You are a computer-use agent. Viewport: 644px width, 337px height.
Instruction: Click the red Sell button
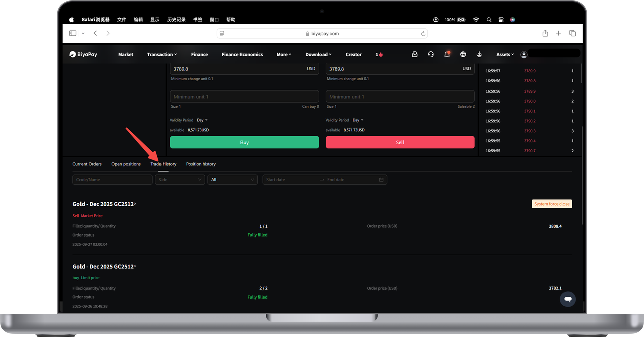[x=400, y=142]
